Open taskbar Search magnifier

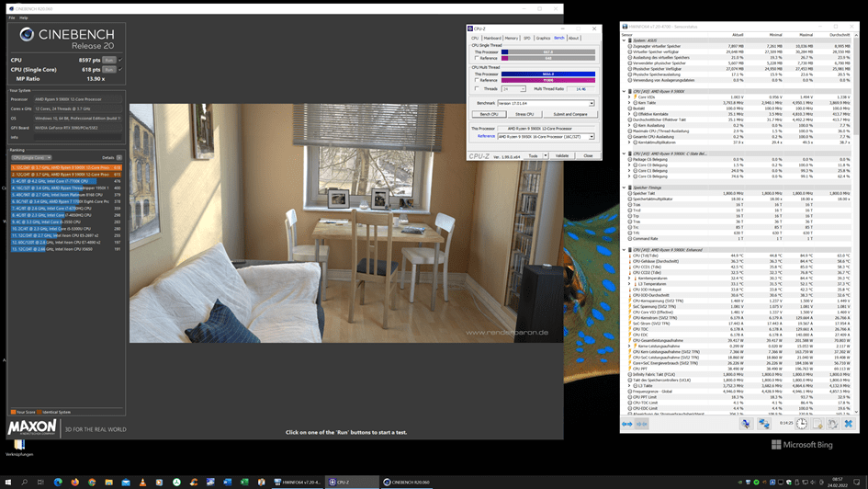[25, 482]
